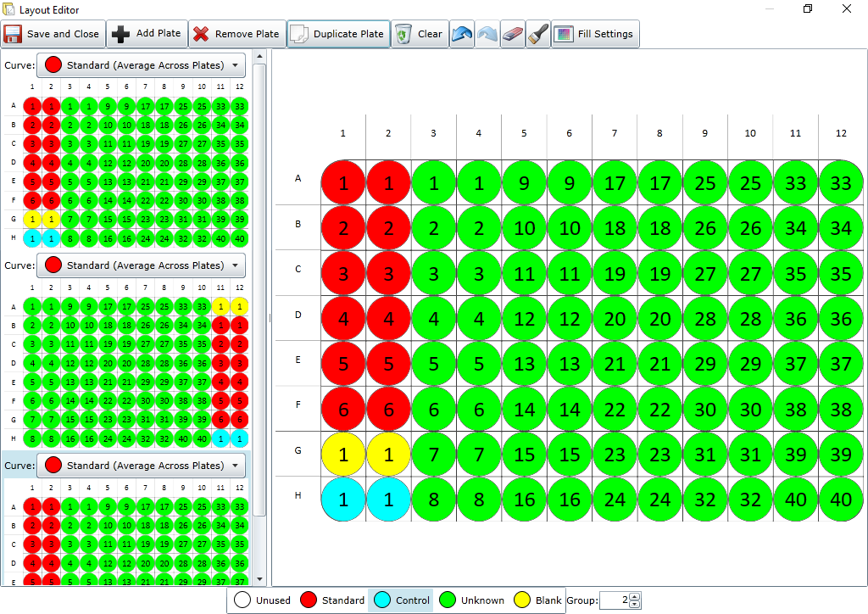Select the eraser tool
The height and width of the screenshot is (614, 868).
512,34
